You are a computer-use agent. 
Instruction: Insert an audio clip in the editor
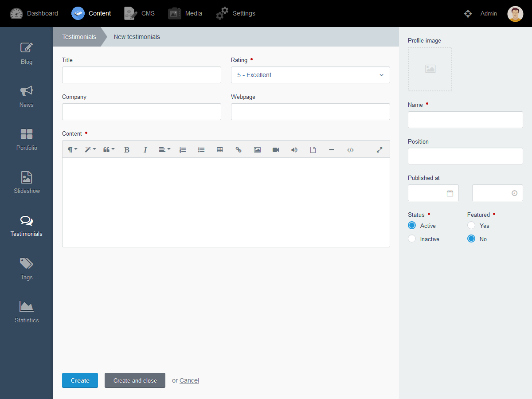click(x=294, y=150)
